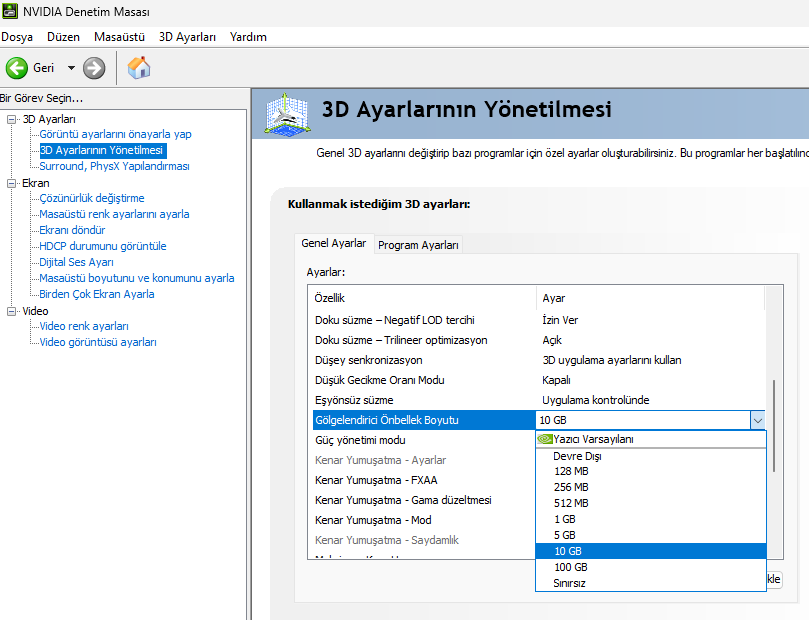Open Görüntü ayarlarını önayarla yap
This screenshot has height=620, width=809.
(x=116, y=134)
